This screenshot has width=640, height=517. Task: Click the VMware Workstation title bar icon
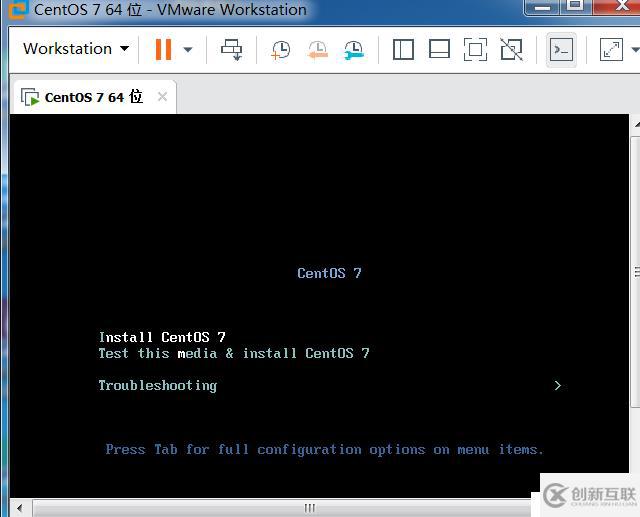(x=18, y=9)
